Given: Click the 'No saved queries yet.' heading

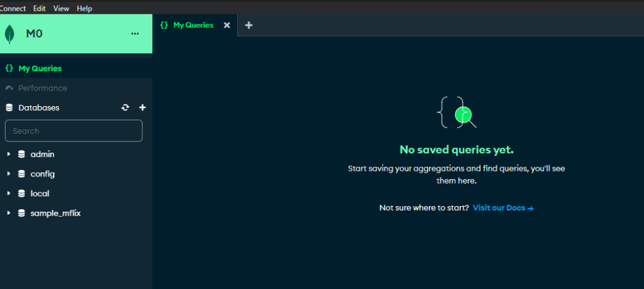Looking at the screenshot, I should click(x=457, y=150).
